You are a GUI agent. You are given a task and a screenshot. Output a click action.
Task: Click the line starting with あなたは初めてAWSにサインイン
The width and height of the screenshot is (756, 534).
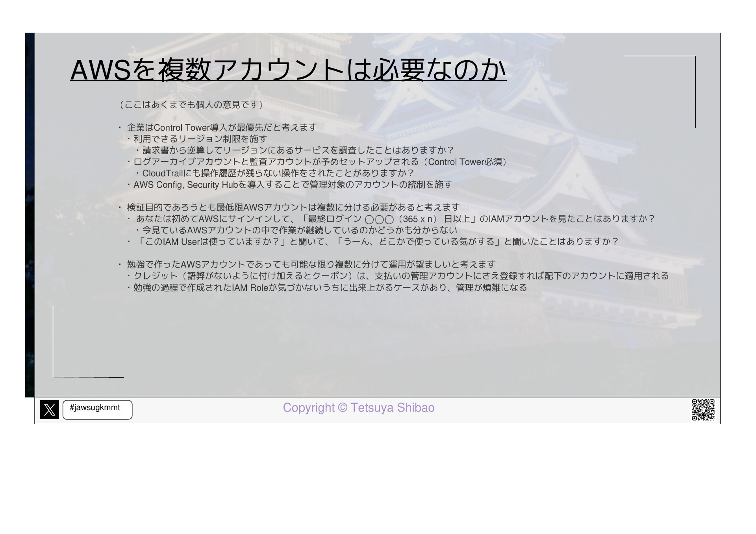pyautogui.click(x=391, y=219)
